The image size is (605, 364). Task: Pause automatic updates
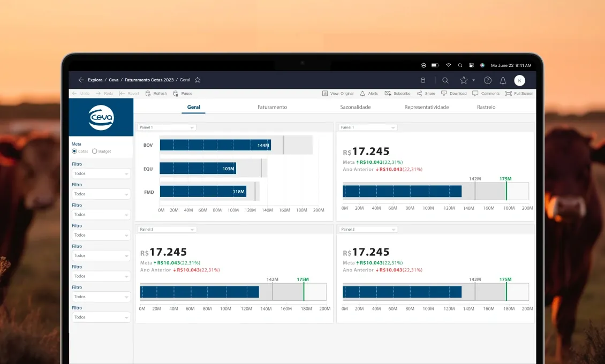(183, 93)
